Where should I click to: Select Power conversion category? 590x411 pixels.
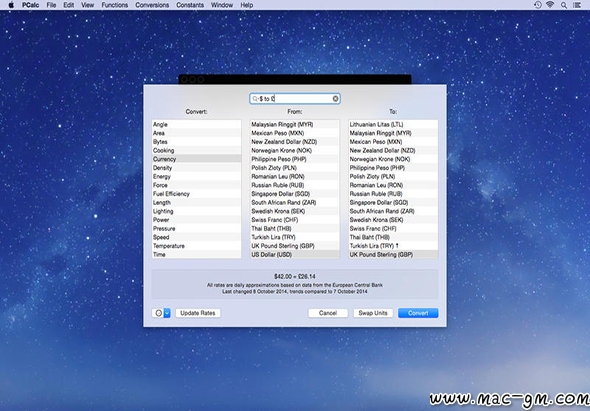(x=196, y=219)
